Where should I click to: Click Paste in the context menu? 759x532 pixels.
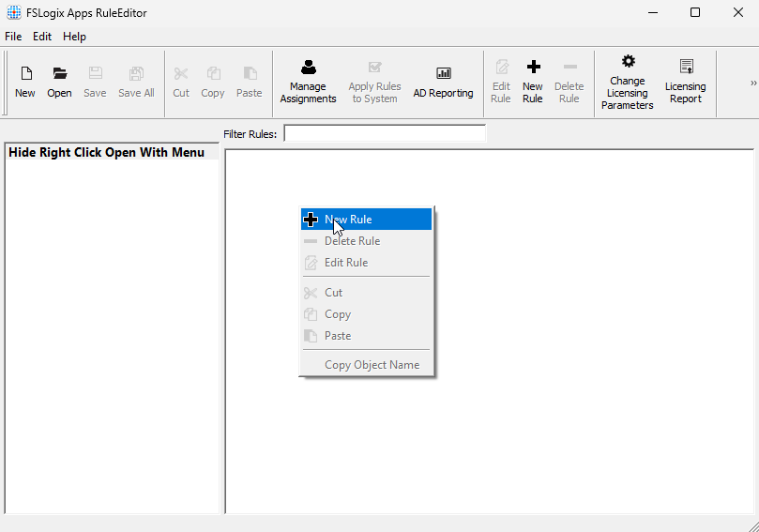click(338, 336)
